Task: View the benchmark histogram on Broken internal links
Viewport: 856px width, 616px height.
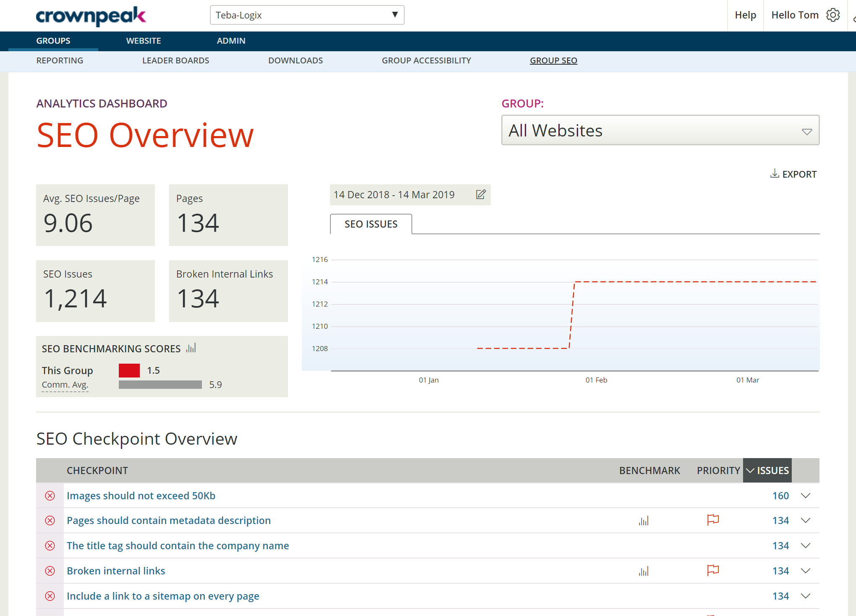Action: (x=644, y=571)
